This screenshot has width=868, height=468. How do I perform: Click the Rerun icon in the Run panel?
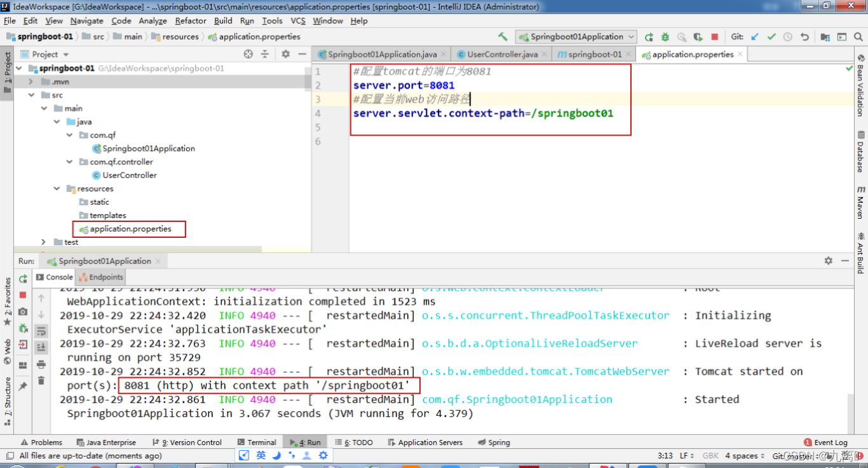point(23,279)
